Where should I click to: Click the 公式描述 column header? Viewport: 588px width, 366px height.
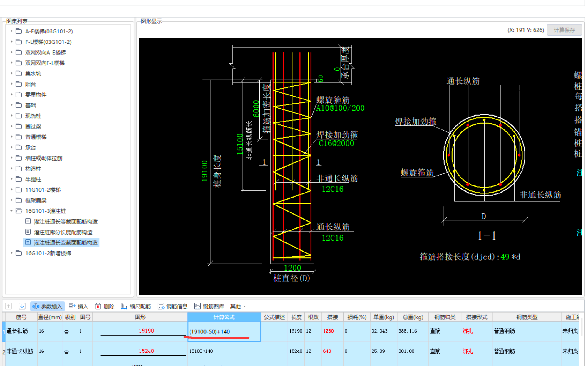(x=274, y=317)
